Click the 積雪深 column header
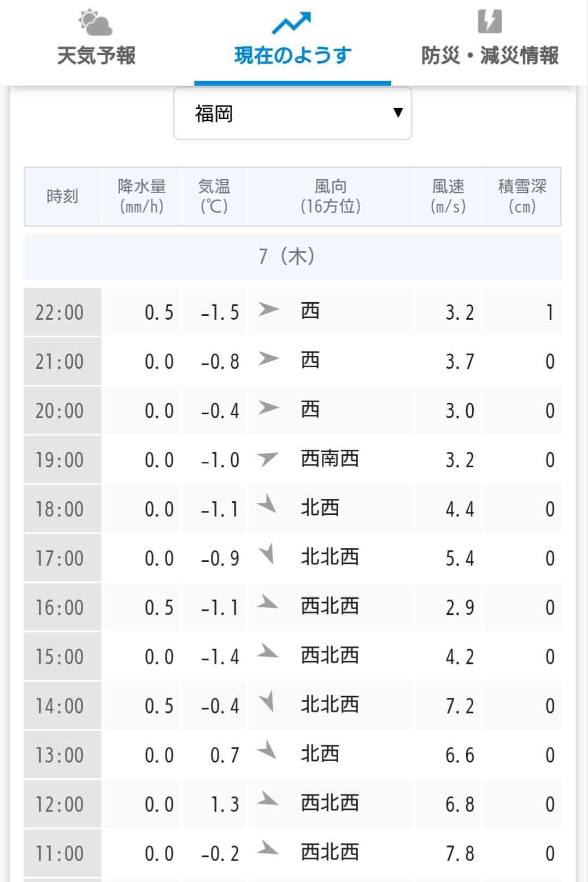This screenshot has width=588, height=882. click(522, 196)
